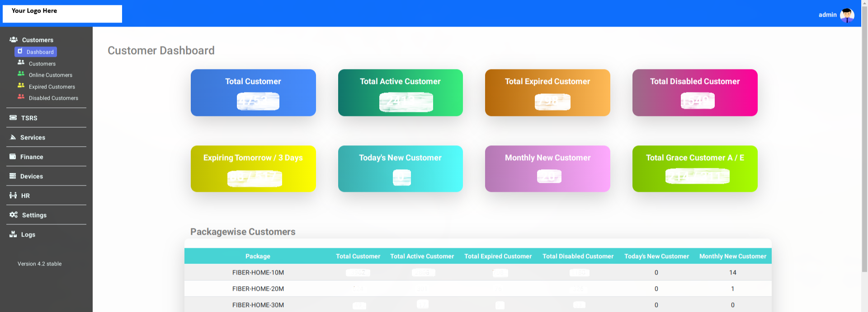Click the Devices server icon
868x312 pixels.
(x=13, y=176)
